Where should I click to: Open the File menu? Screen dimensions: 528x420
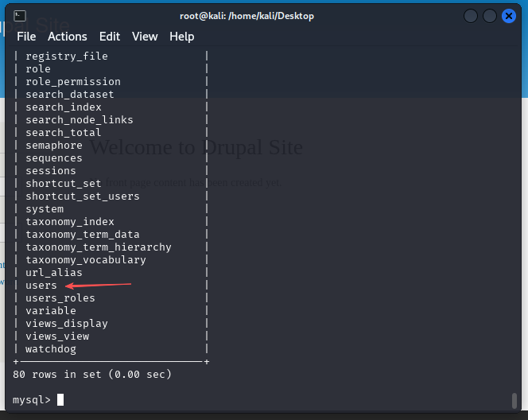(26, 37)
